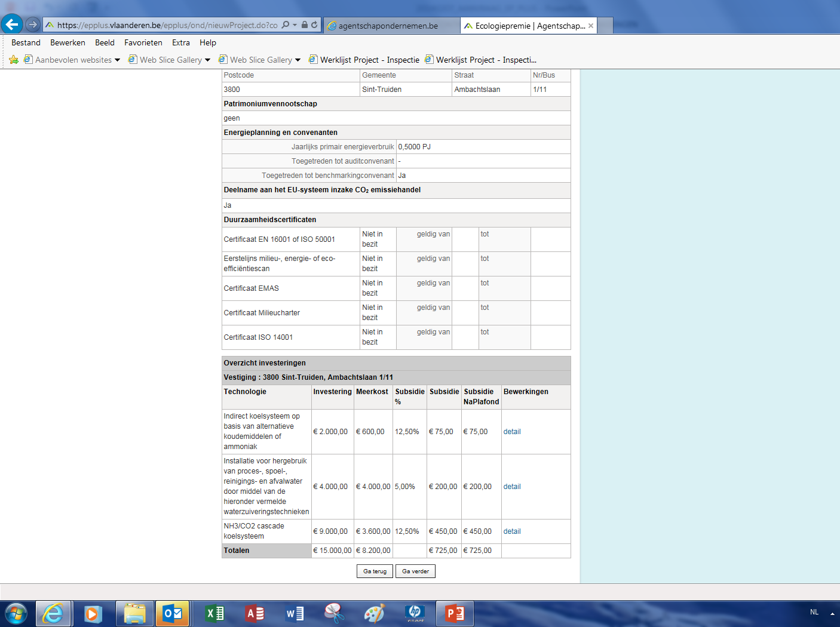Click the refresh page icon
The width and height of the screenshot is (840, 627).
(314, 25)
